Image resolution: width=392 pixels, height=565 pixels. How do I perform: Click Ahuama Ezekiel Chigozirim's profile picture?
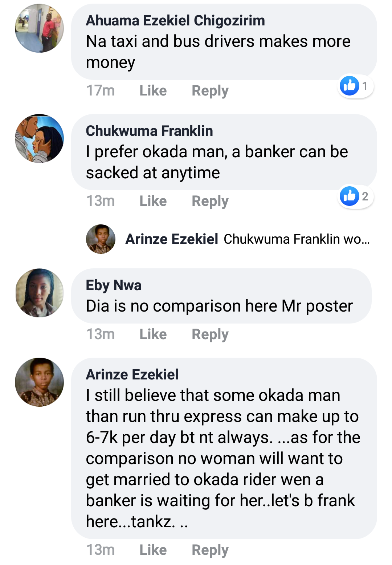(x=39, y=28)
